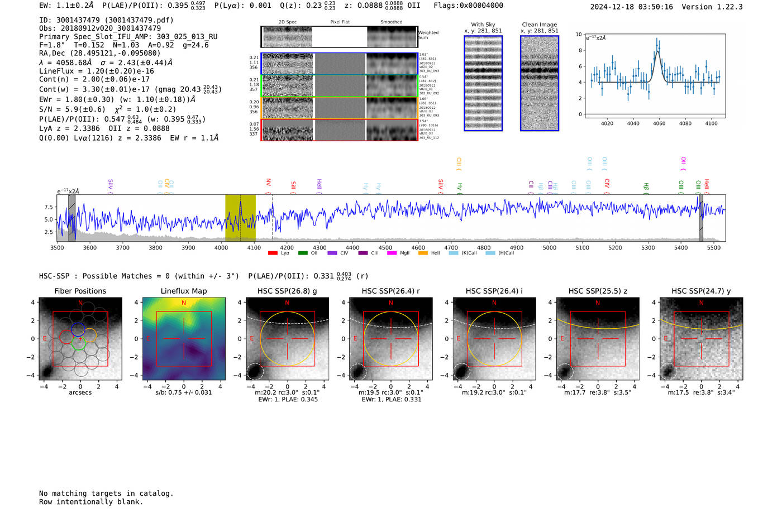The width and height of the screenshot is (782, 532).
Task: Click the green Hβ line marker
Action: (x=646, y=188)
